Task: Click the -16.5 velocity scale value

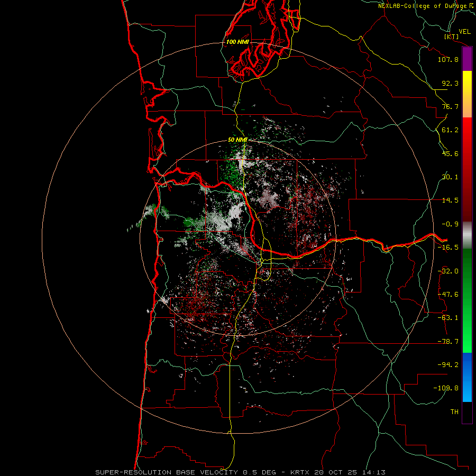Action: [x=448, y=248]
